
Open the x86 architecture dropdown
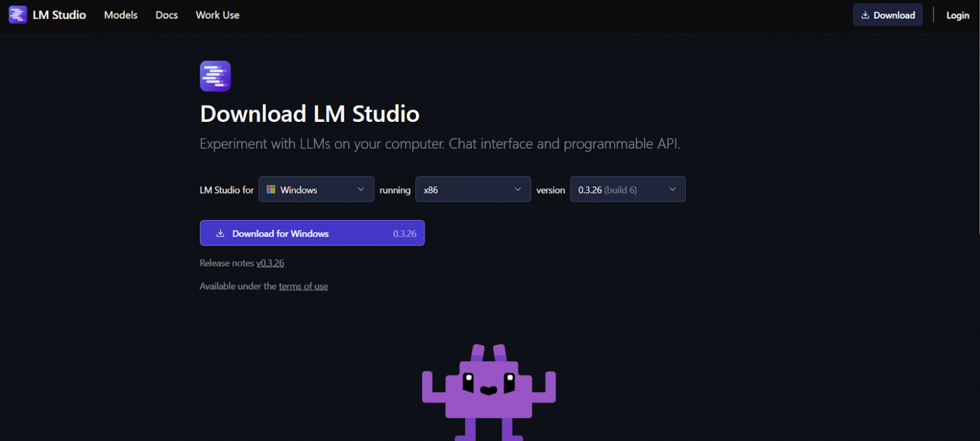pyautogui.click(x=473, y=189)
